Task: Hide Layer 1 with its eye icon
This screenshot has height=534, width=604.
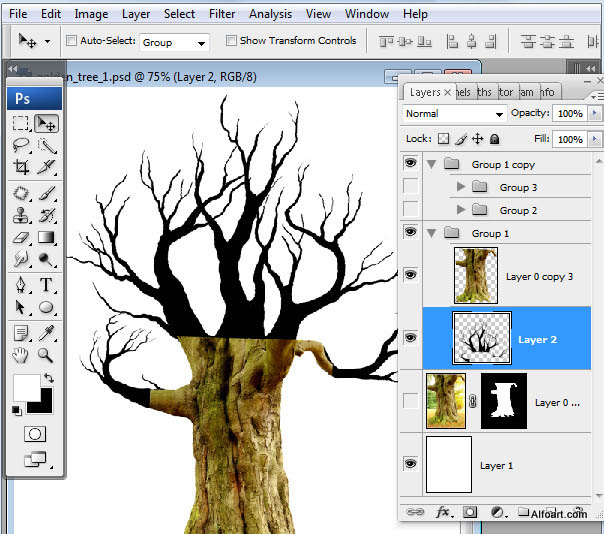Action: (410, 464)
